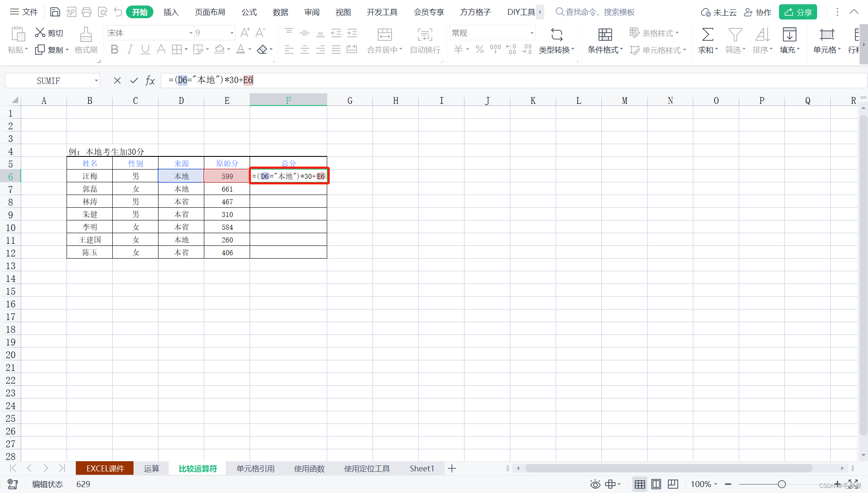
Task: Open the number format dropdown (常规)
Action: coord(532,33)
